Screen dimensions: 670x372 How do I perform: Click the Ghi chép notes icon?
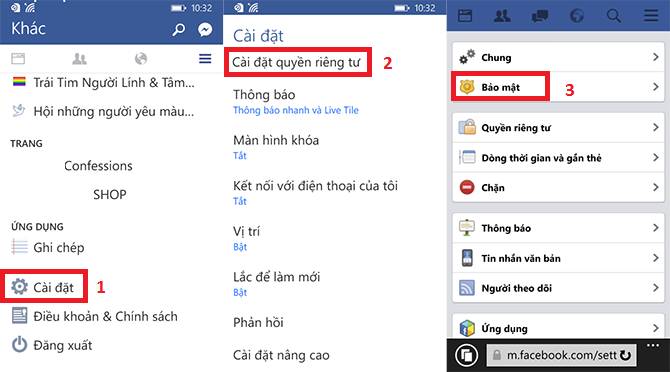pyautogui.click(x=19, y=247)
